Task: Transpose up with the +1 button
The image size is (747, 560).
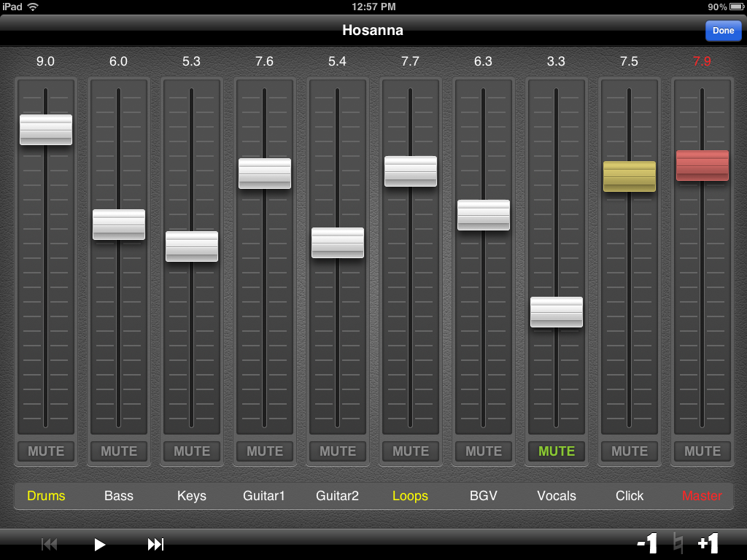Action: point(708,543)
